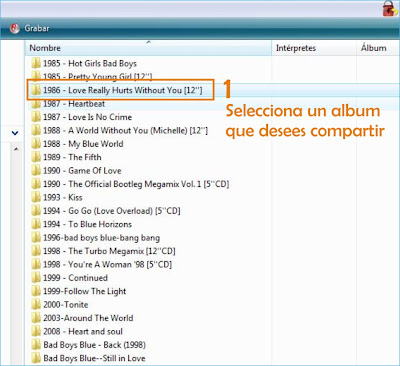Select '2008 - Heart and soul'
400x366 pixels.
point(83,332)
